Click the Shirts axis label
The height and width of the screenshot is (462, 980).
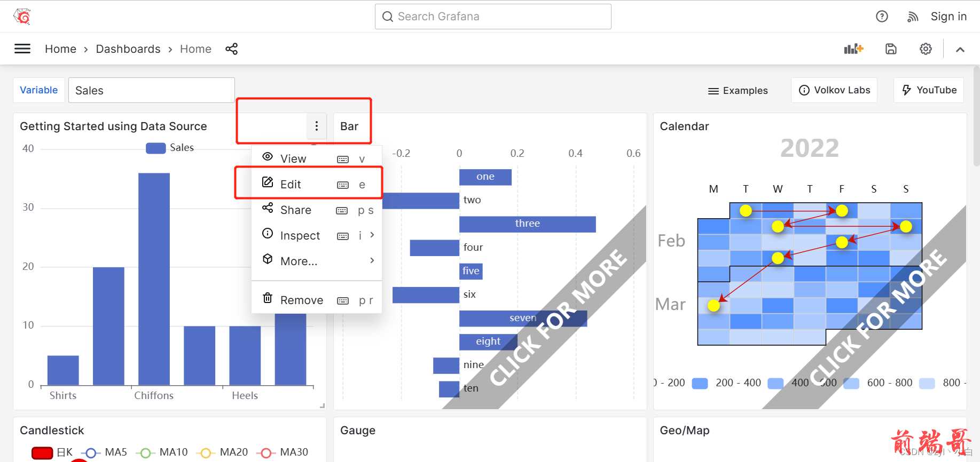point(63,395)
